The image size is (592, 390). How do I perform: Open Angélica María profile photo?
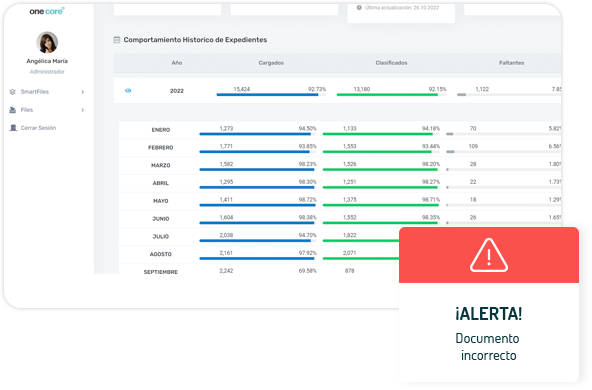tap(47, 42)
